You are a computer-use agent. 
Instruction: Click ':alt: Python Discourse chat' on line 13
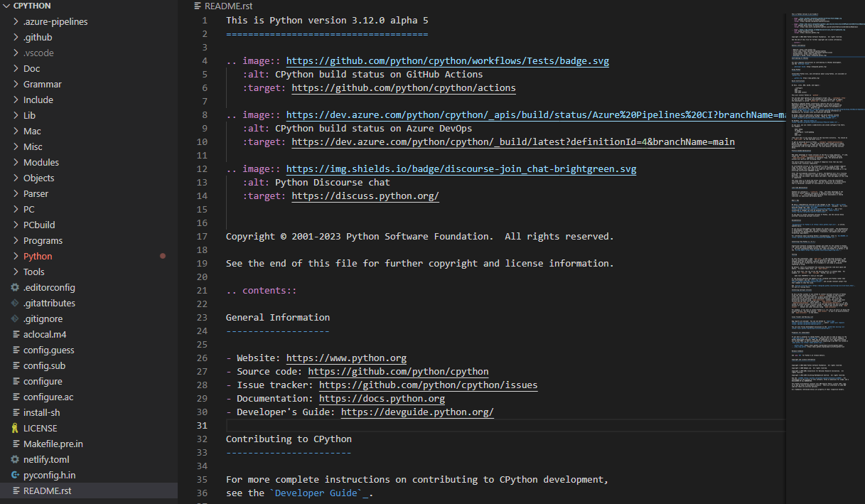coord(316,183)
